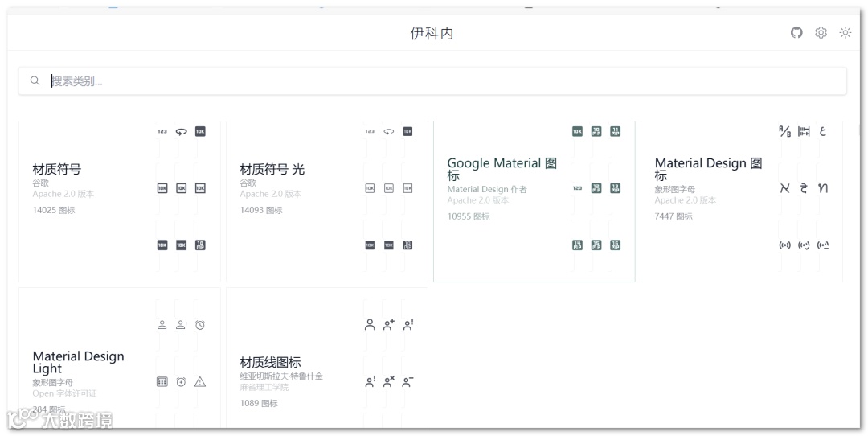Click the Material Design 作者 author text

click(x=487, y=189)
